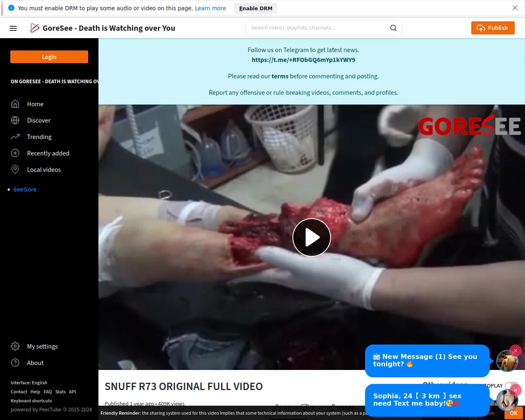The width and height of the screenshot is (525, 420).
Task: Open Discover from the globe icon
Action: point(15,121)
